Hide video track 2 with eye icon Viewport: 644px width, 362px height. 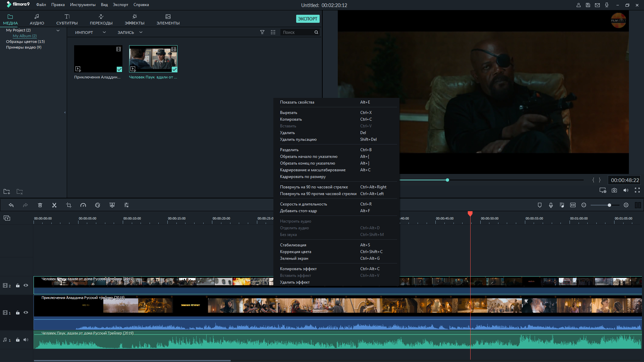point(26,286)
